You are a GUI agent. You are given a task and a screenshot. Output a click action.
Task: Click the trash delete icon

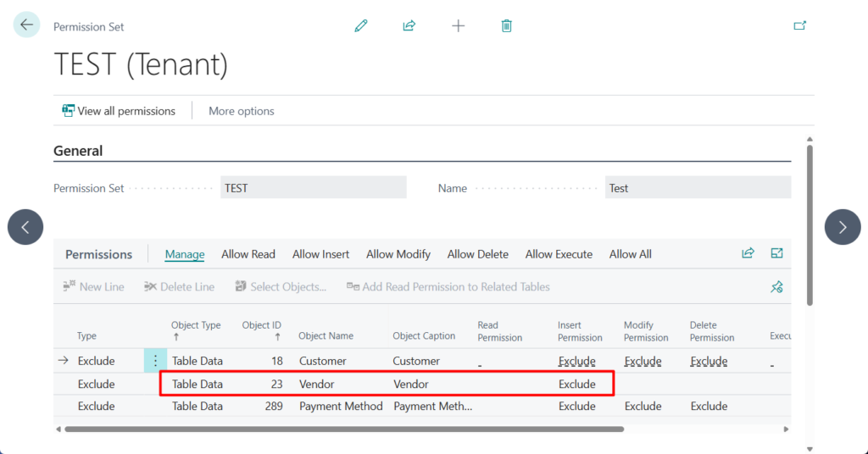tap(506, 25)
